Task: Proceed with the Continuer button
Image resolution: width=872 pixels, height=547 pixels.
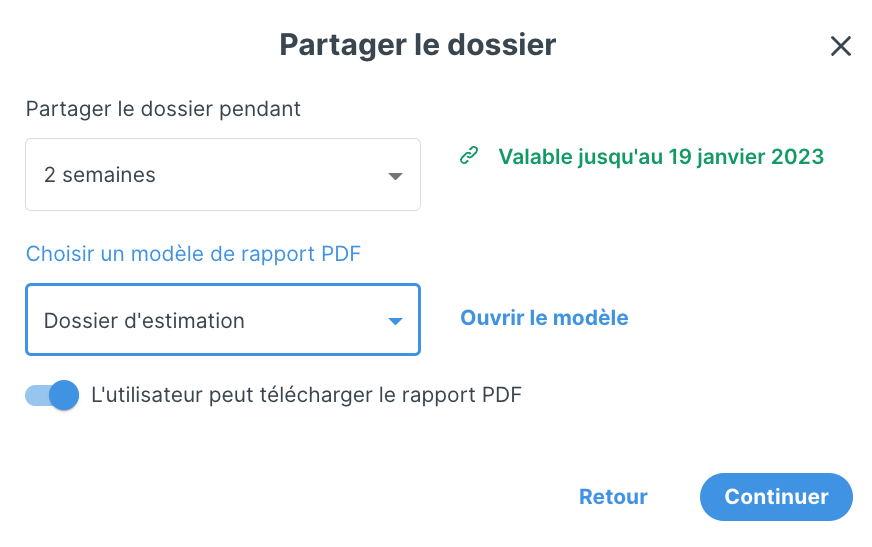Action: (x=776, y=497)
